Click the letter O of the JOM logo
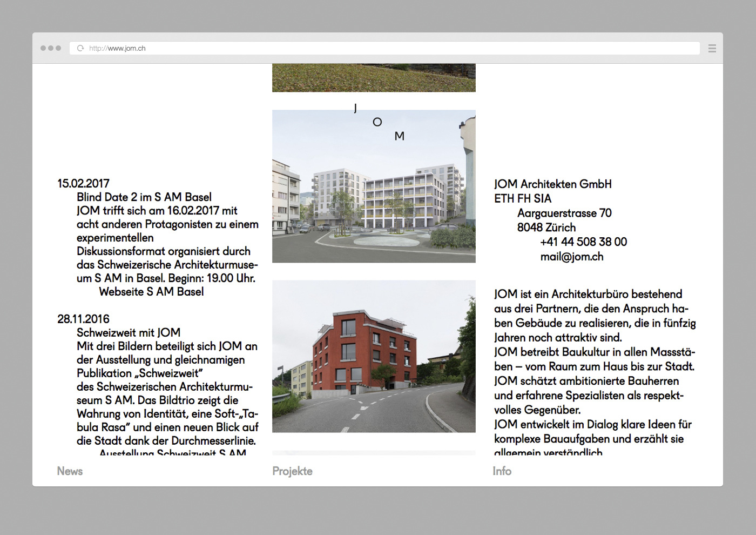 (x=377, y=122)
